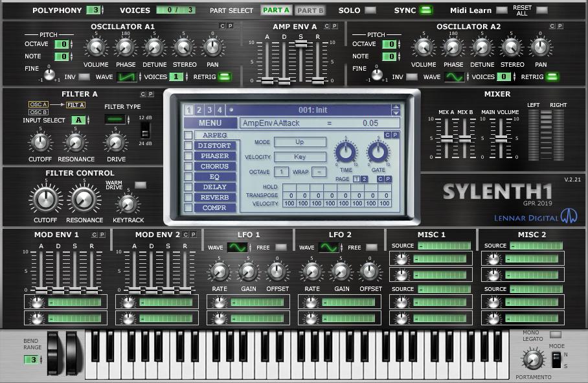Open the Oscillator A2 waveform selector
588x383 pixels.
tap(454, 77)
